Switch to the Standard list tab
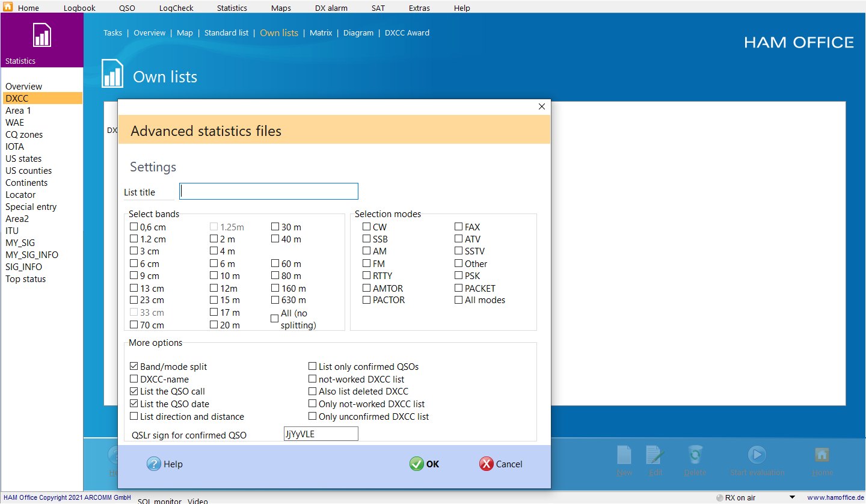 coord(226,33)
